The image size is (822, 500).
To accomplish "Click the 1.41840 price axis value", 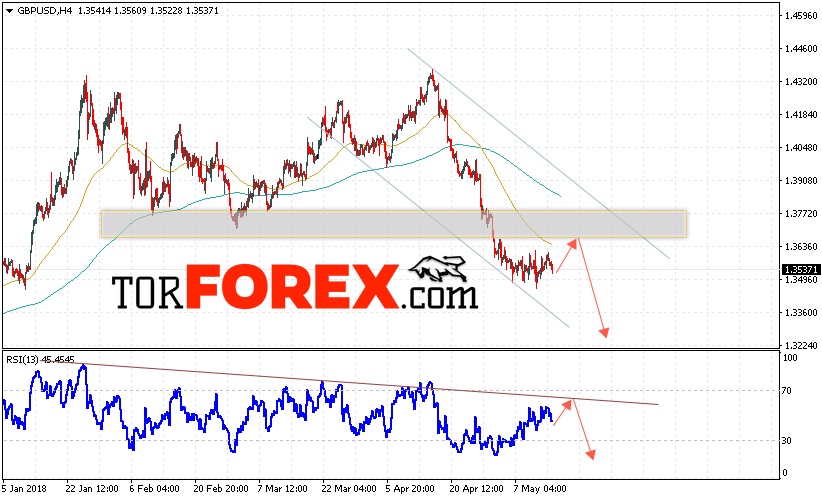I will click(801, 115).
